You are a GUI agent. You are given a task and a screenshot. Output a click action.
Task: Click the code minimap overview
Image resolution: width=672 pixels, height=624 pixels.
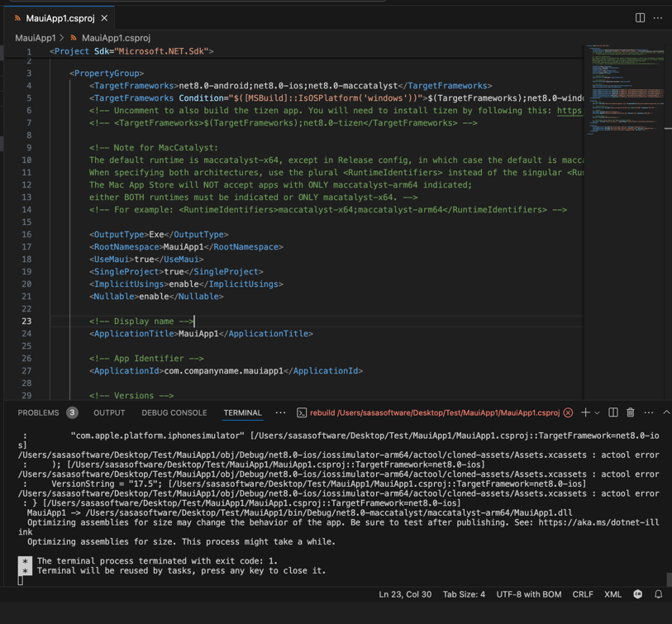pyautogui.click(x=625, y=90)
